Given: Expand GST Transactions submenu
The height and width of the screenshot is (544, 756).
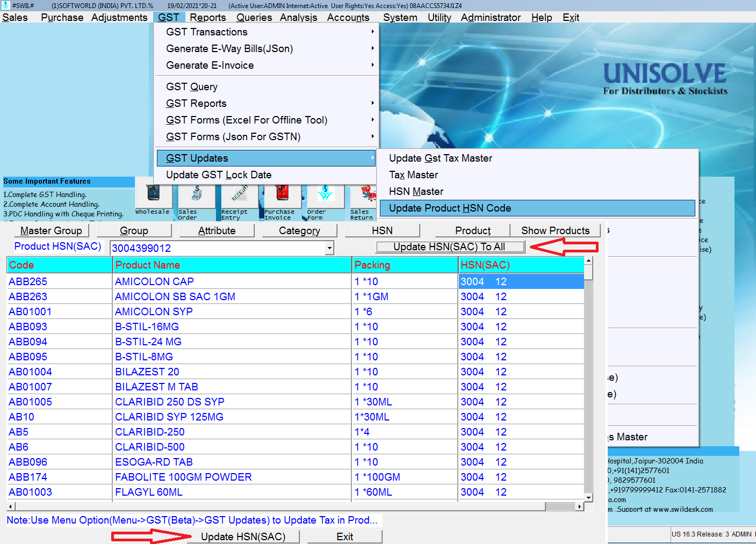Looking at the screenshot, I should coord(267,32).
